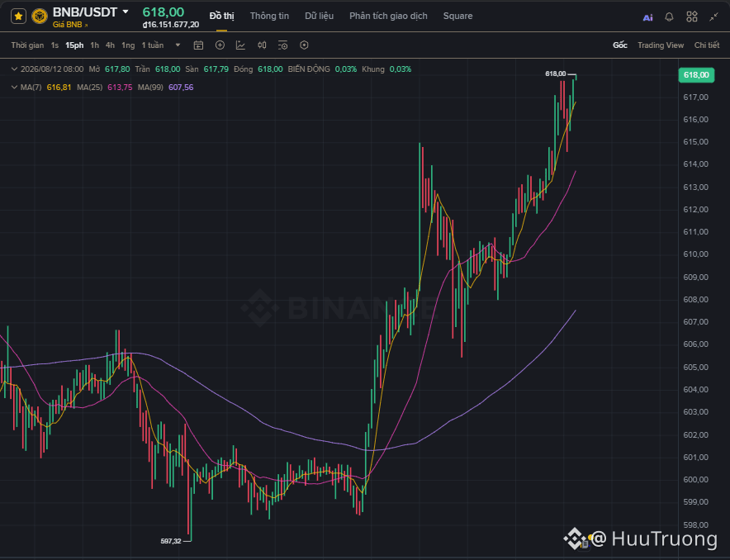Toggle the favorite star for BNB/USDT
This screenshot has width=730, height=560.
[18, 17]
